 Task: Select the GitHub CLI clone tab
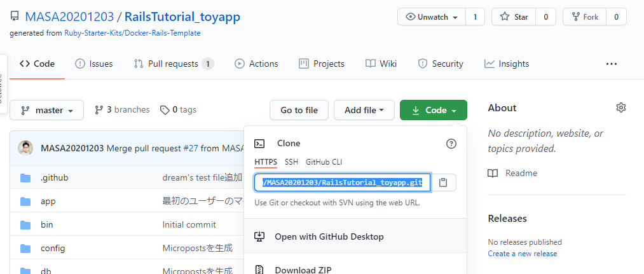324,162
